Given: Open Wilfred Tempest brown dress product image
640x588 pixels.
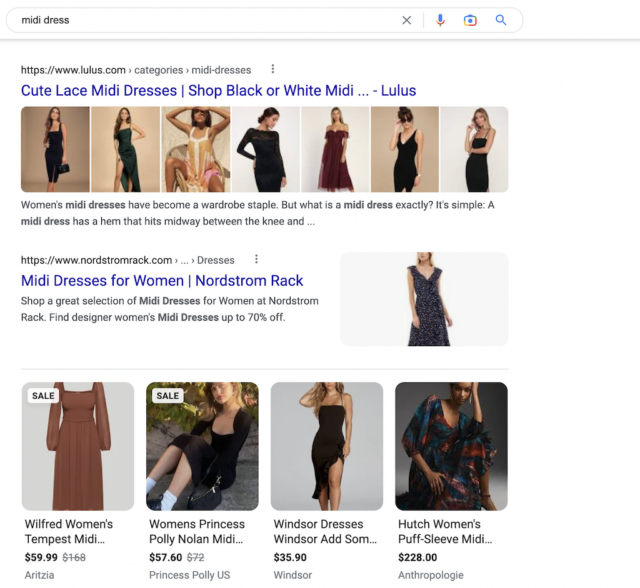Looking at the screenshot, I should coord(78,446).
